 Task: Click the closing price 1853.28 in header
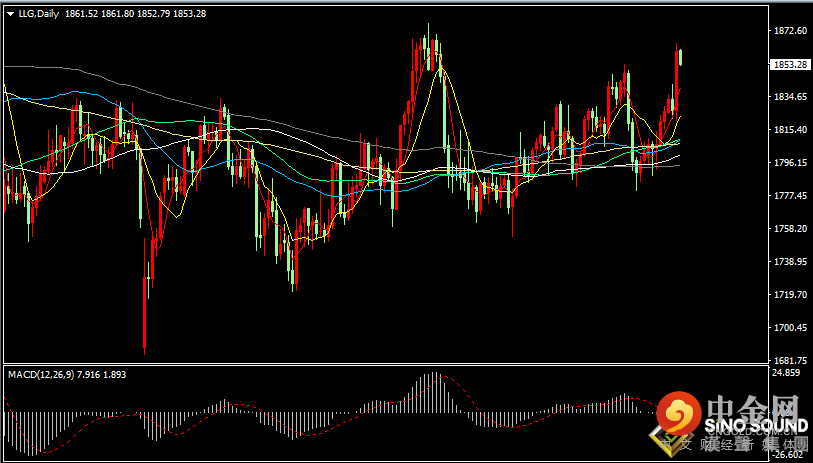coord(189,14)
